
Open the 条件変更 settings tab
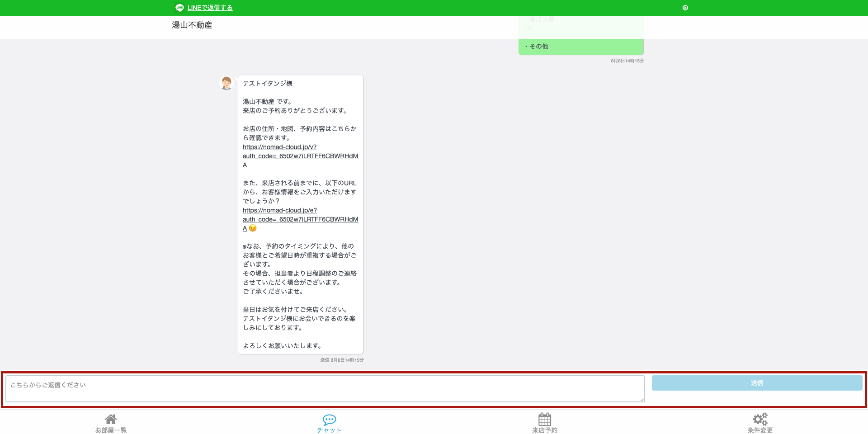coord(760,423)
